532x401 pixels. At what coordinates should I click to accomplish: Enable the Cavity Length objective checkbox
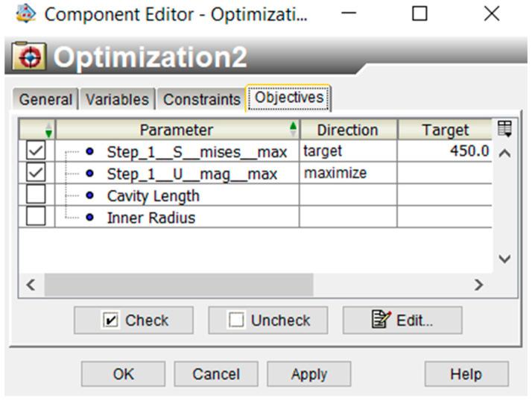35,195
